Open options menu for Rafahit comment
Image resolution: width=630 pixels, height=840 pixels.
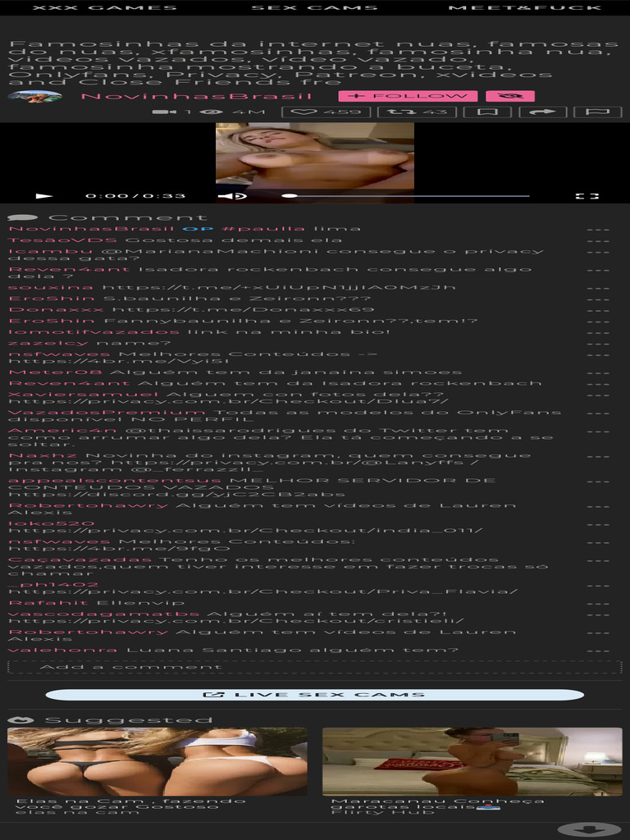tap(598, 604)
